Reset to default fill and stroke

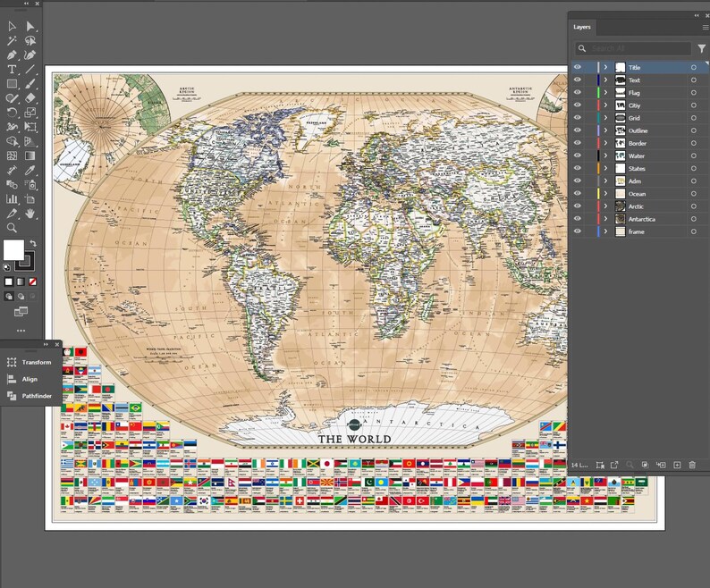7,267
